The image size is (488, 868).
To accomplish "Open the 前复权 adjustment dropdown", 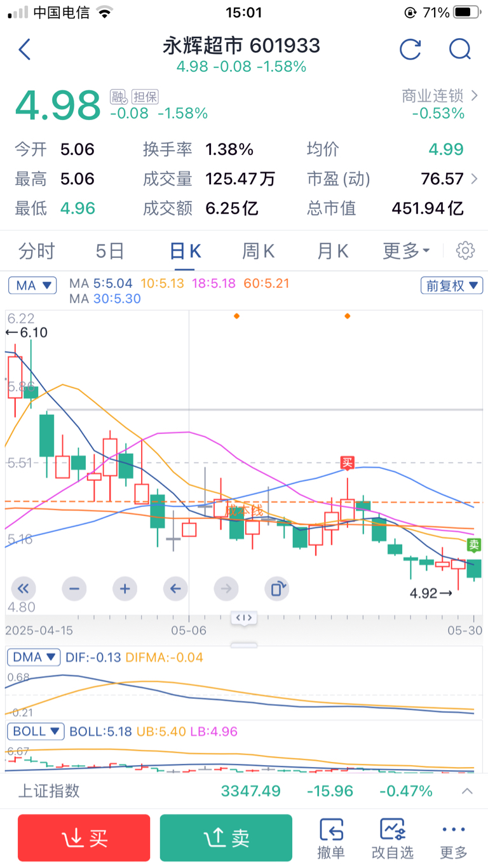I will [452, 286].
